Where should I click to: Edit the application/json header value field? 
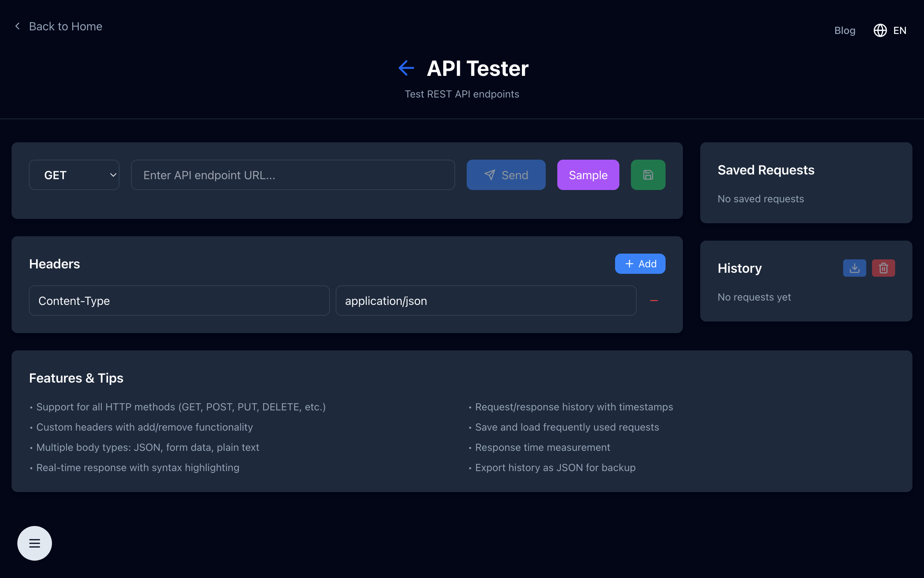pyautogui.click(x=486, y=301)
